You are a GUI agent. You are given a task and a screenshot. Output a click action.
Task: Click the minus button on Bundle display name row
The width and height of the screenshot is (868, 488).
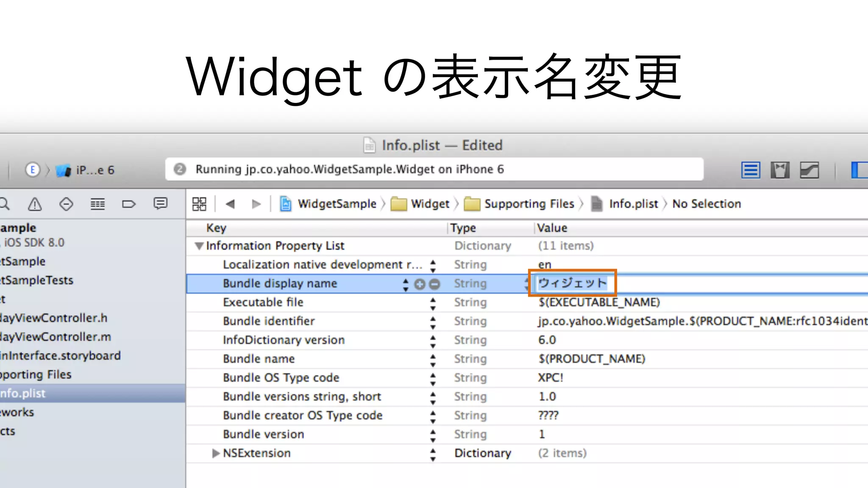[434, 284]
